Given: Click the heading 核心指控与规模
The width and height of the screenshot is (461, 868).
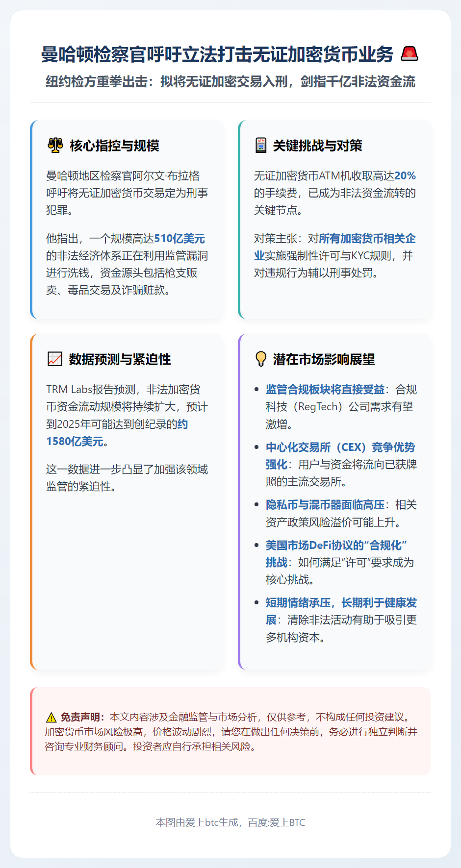Looking at the screenshot, I should 114,146.
